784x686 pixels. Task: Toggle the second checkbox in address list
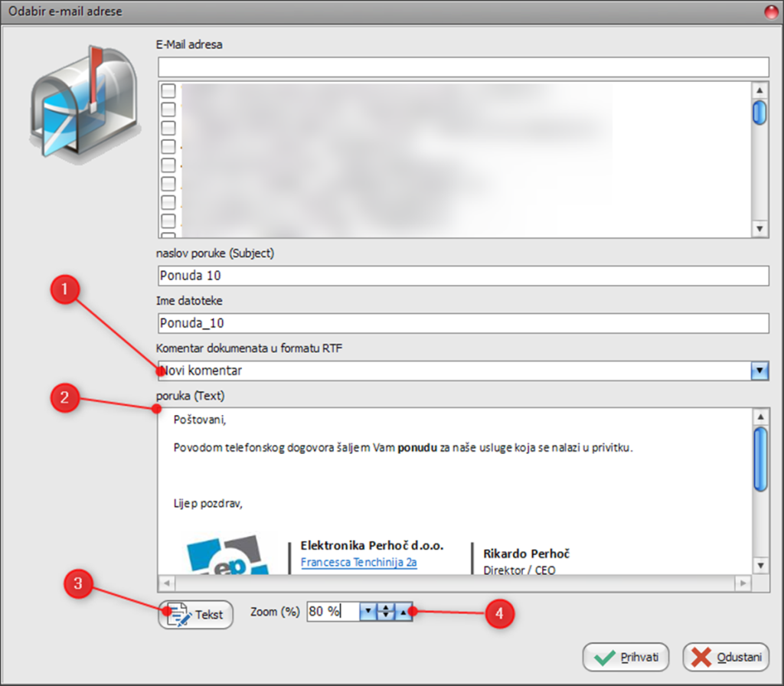[x=168, y=109]
